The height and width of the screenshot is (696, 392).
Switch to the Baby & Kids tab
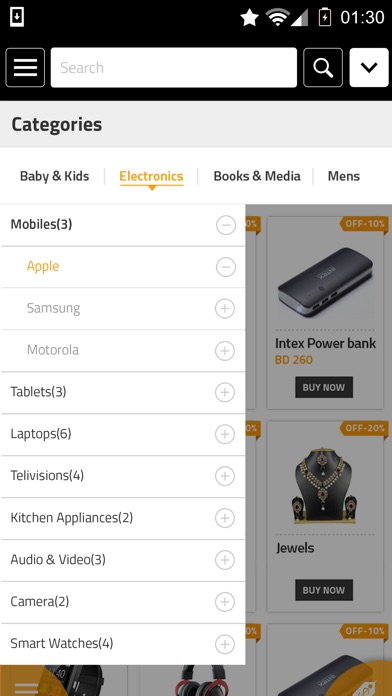click(55, 176)
